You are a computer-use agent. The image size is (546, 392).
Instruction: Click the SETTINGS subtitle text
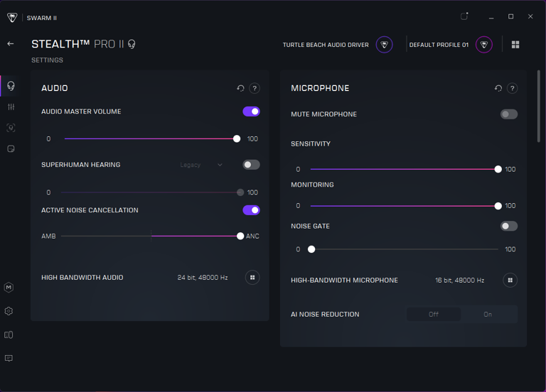[48, 60]
